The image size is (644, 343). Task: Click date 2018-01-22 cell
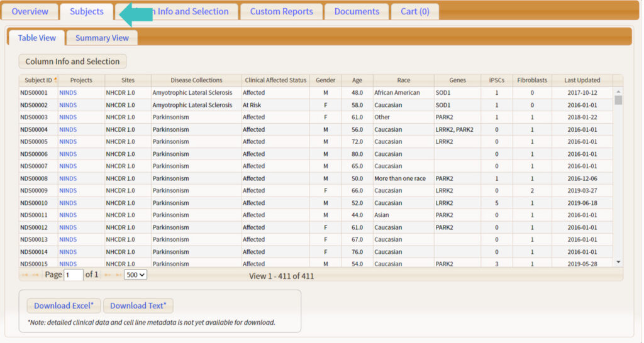click(582, 117)
